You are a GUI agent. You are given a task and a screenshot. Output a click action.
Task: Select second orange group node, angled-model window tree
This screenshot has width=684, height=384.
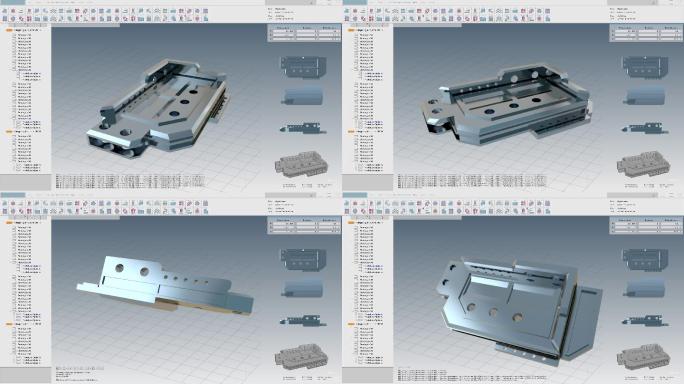coord(9,131)
